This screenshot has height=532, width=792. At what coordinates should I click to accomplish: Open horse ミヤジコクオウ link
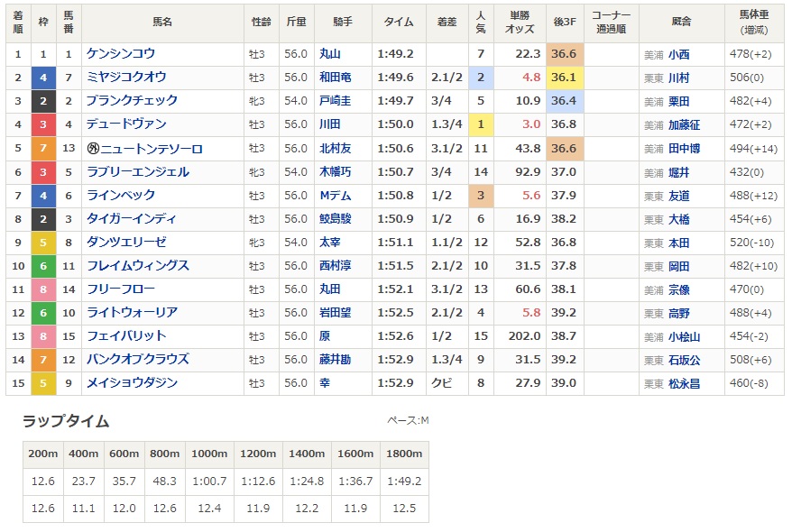click(x=126, y=78)
